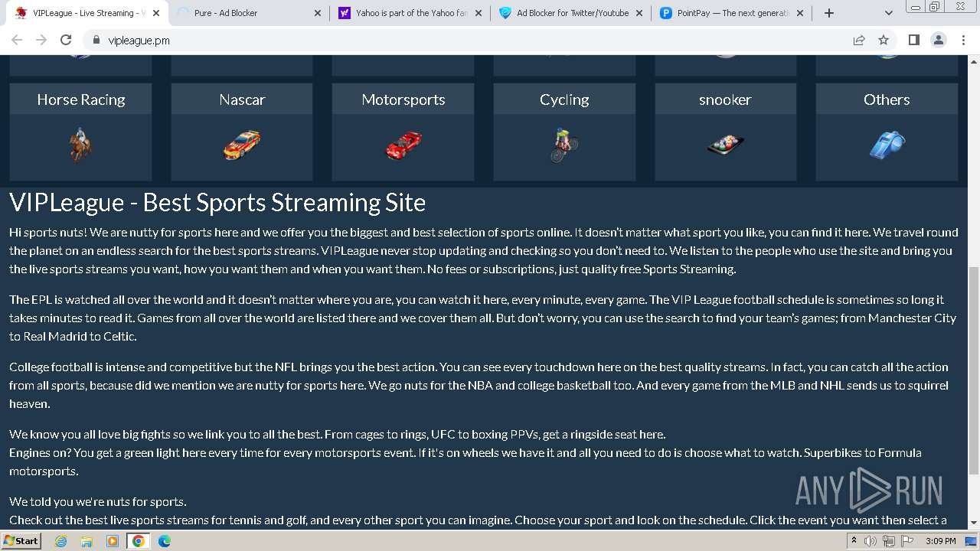Close the Pure - Ad Blocker tab
980x551 pixels.
318,13
